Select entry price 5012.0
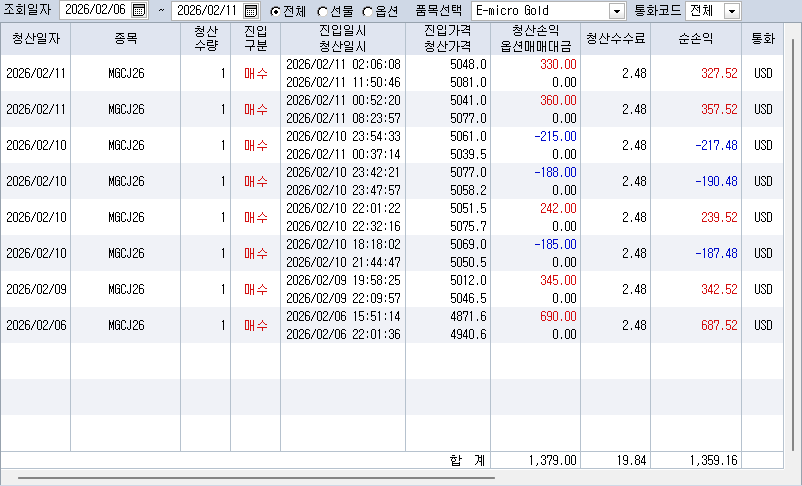The image size is (802, 486). point(468,280)
